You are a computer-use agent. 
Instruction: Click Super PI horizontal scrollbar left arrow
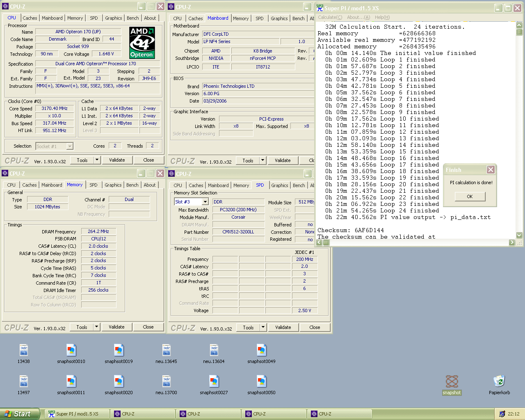pos(320,242)
